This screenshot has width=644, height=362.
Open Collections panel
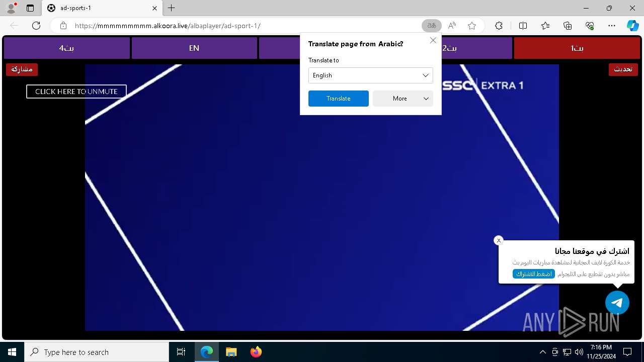click(x=568, y=26)
